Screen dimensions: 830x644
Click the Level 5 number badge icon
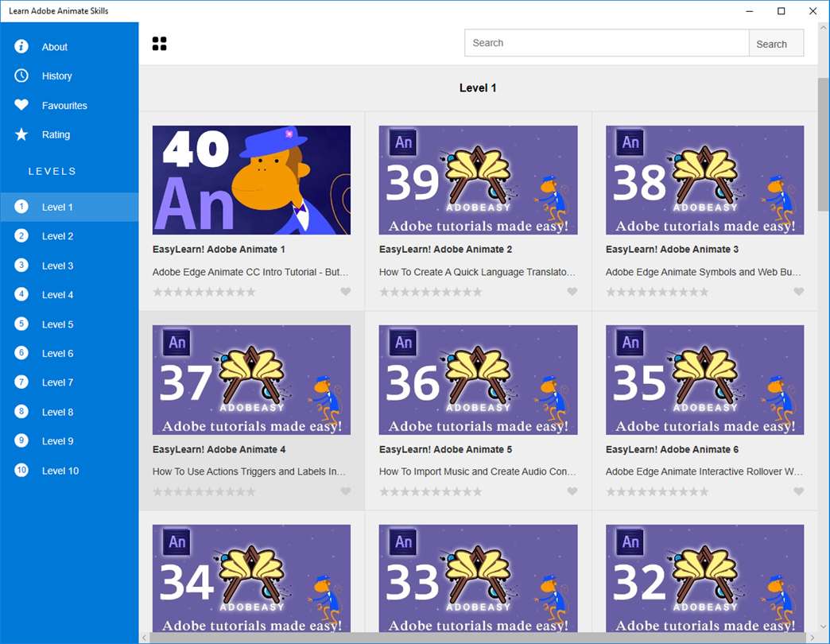click(21, 324)
